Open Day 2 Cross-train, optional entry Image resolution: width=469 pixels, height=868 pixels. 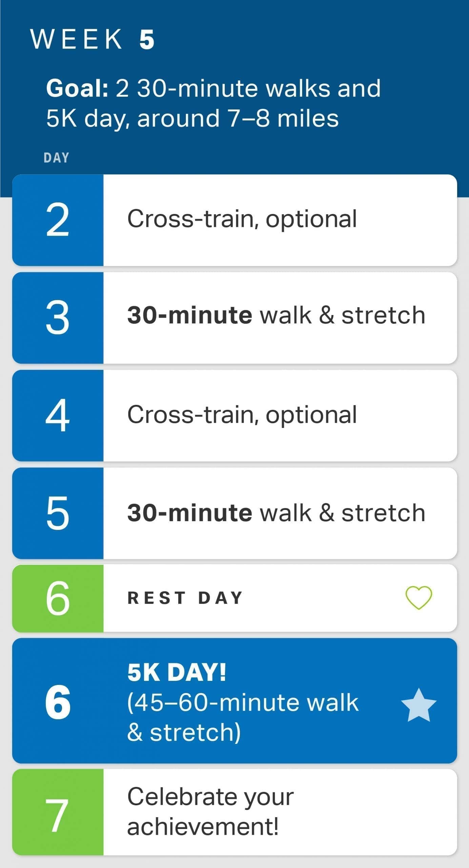(x=242, y=219)
